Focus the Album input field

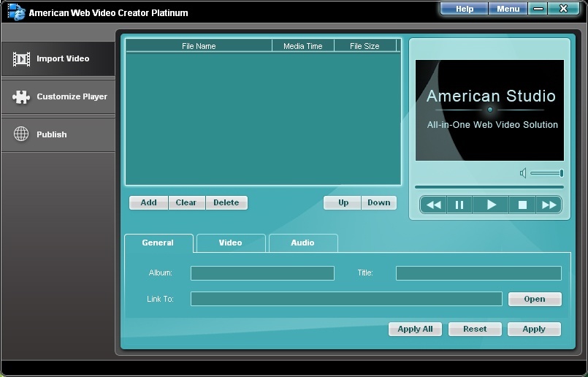pyautogui.click(x=262, y=273)
